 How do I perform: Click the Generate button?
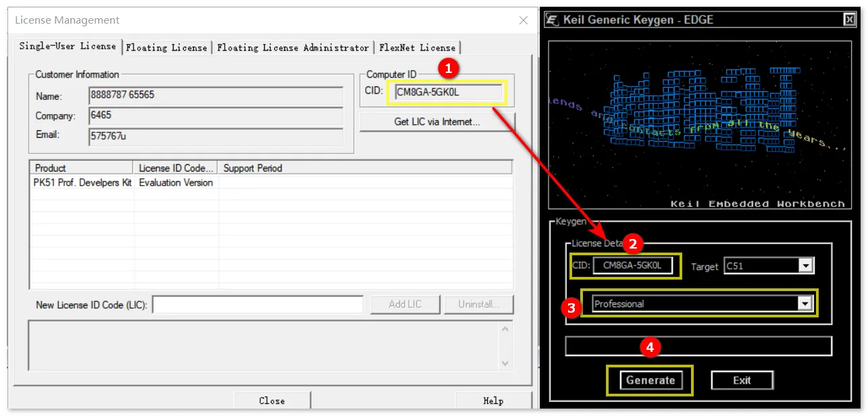[x=650, y=380]
